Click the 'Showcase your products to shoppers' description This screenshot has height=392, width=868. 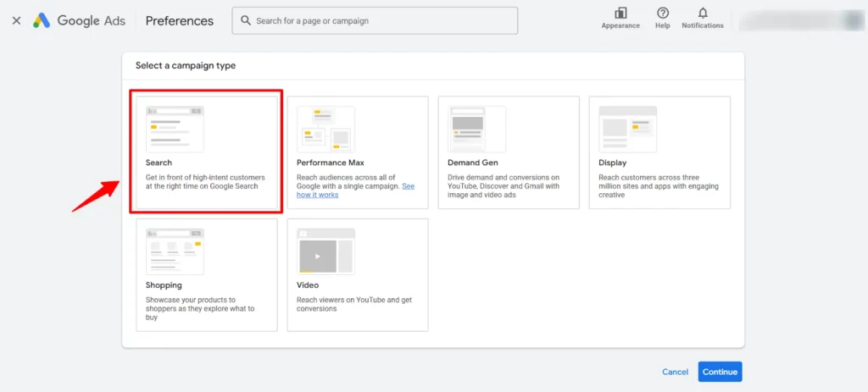pos(200,308)
